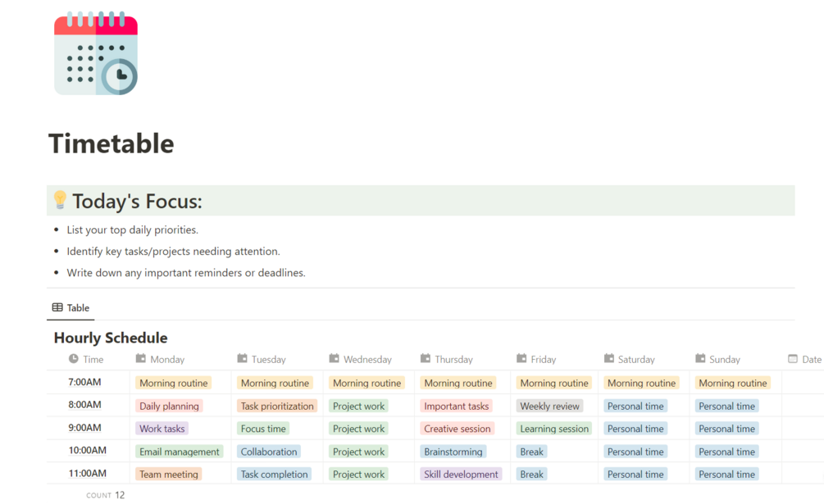Open the 9:00AM row

click(x=84, y=428)
